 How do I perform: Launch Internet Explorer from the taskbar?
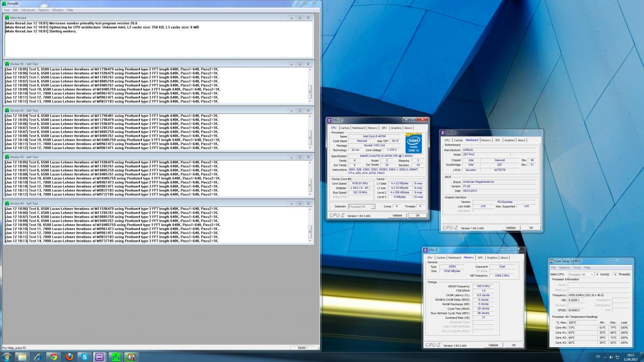38,357
